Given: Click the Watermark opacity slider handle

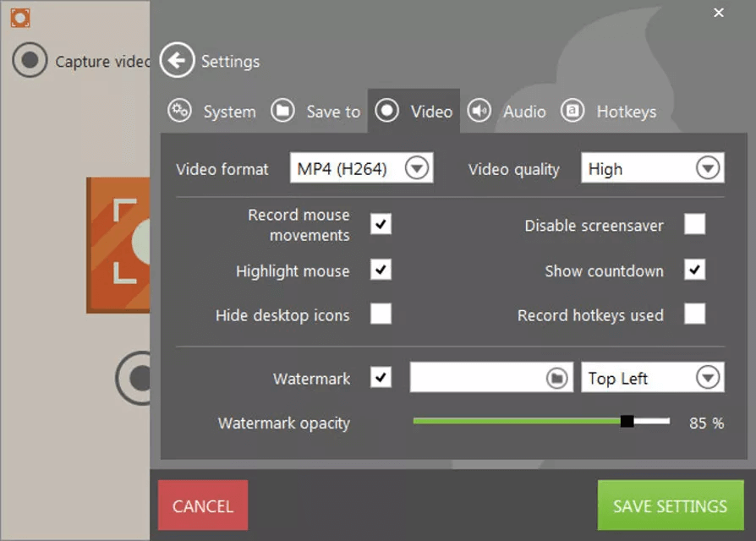Looking at the screenshot, I should pyautogui.click(x=627, y=421).
